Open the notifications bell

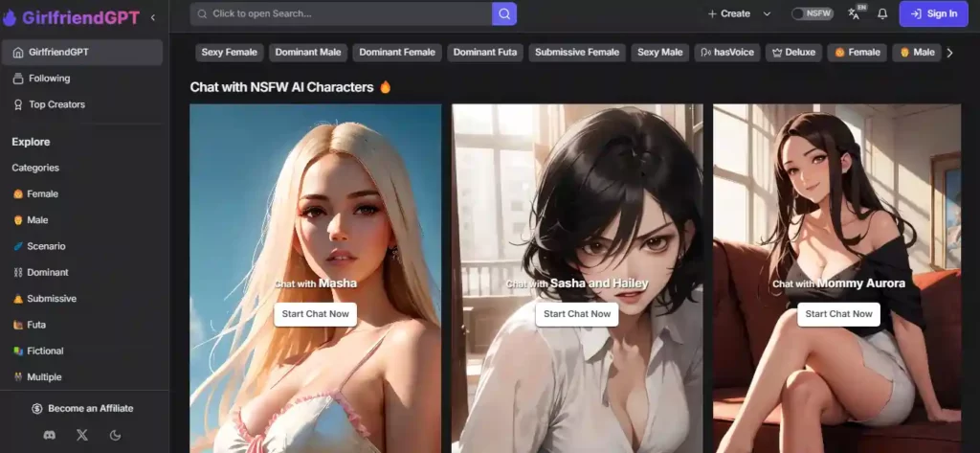tap(882, 13)
